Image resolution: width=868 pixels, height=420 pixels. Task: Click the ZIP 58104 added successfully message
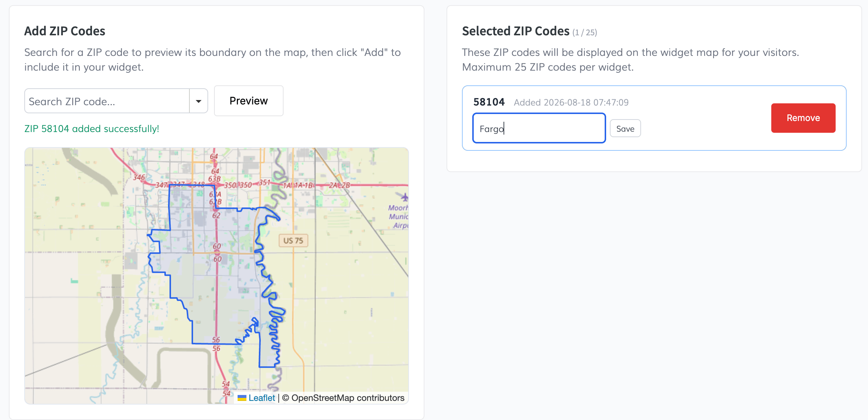(92, 129)
